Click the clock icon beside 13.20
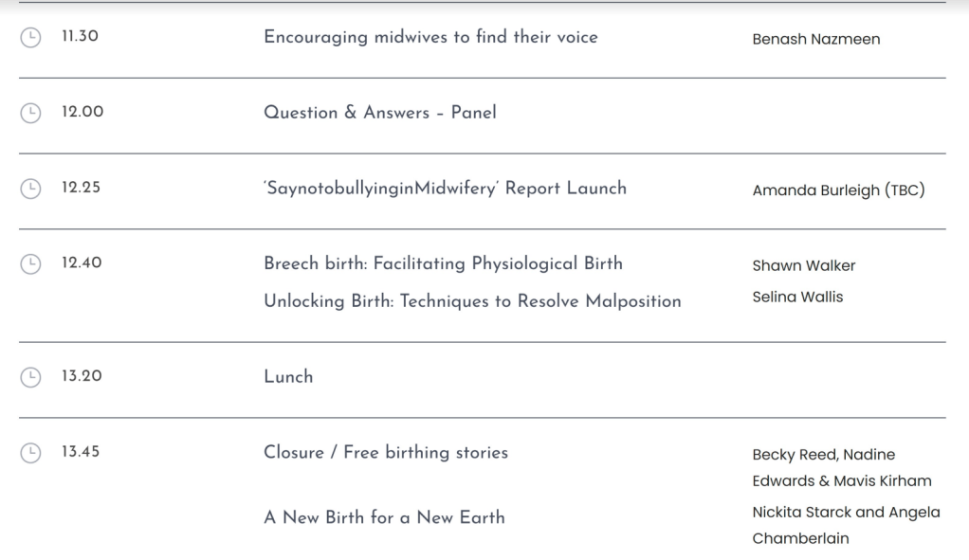Image resolution: width=969 pixels, height=560 pixels. click(30, 377)
